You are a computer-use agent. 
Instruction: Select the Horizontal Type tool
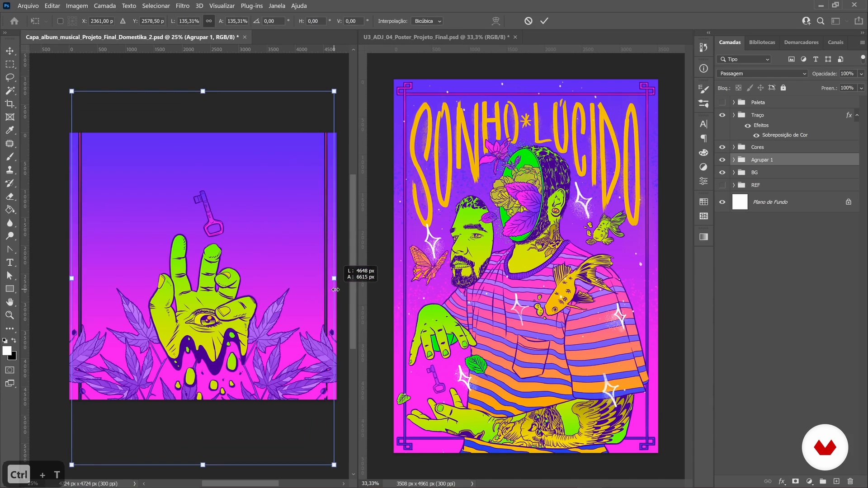click(9, 263)
